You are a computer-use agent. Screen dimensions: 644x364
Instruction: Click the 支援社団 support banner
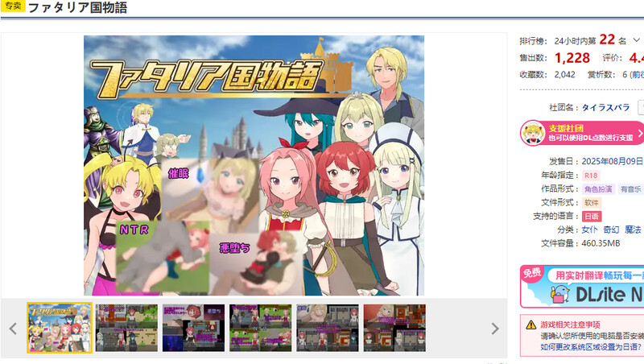click(x=581, y=133)
